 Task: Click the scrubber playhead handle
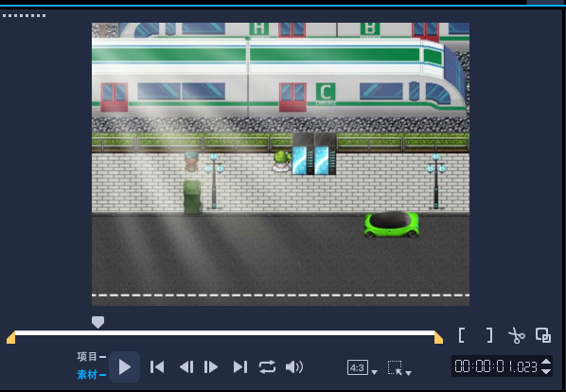coord(97,322)
